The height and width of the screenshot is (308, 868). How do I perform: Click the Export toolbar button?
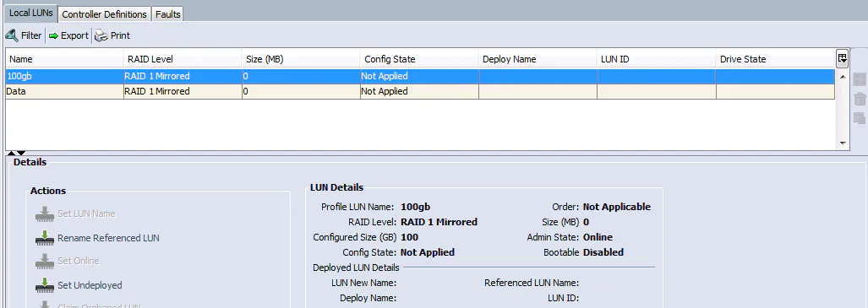tap(68, 35)
